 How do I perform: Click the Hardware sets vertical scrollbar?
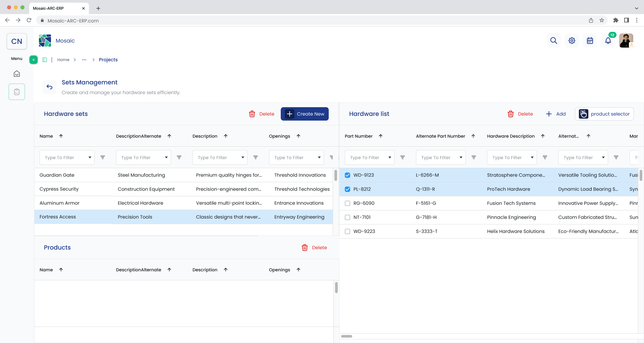tap(336, 175)
